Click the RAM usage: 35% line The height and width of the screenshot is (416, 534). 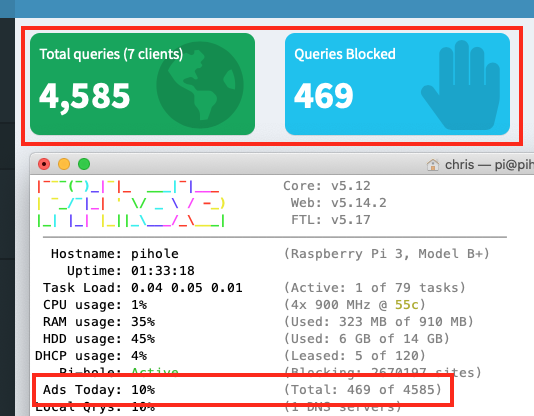click(99, 322)
